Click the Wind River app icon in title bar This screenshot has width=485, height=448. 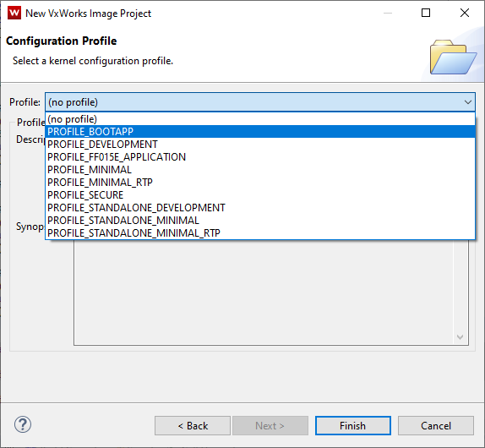click(14, 13)
